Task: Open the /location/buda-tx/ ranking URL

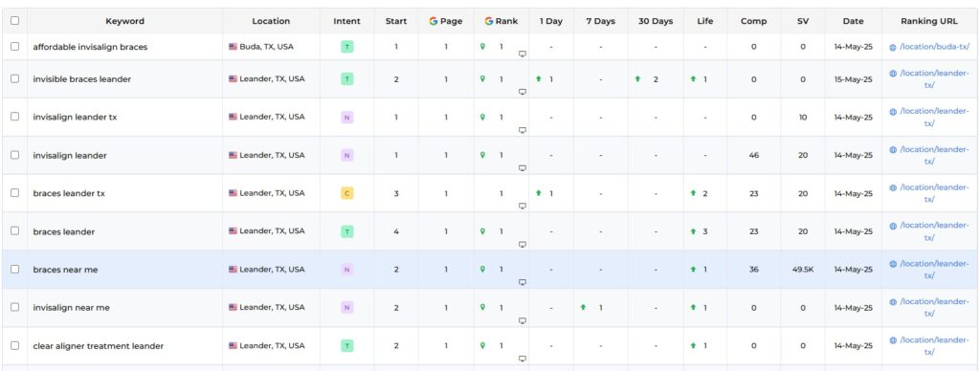Action: 934,47
